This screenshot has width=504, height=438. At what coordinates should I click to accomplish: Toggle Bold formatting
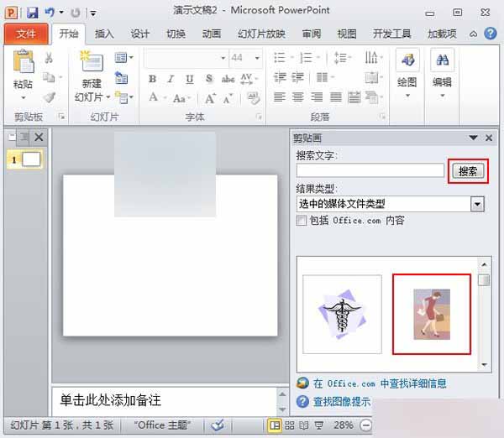tap(152, 79)
